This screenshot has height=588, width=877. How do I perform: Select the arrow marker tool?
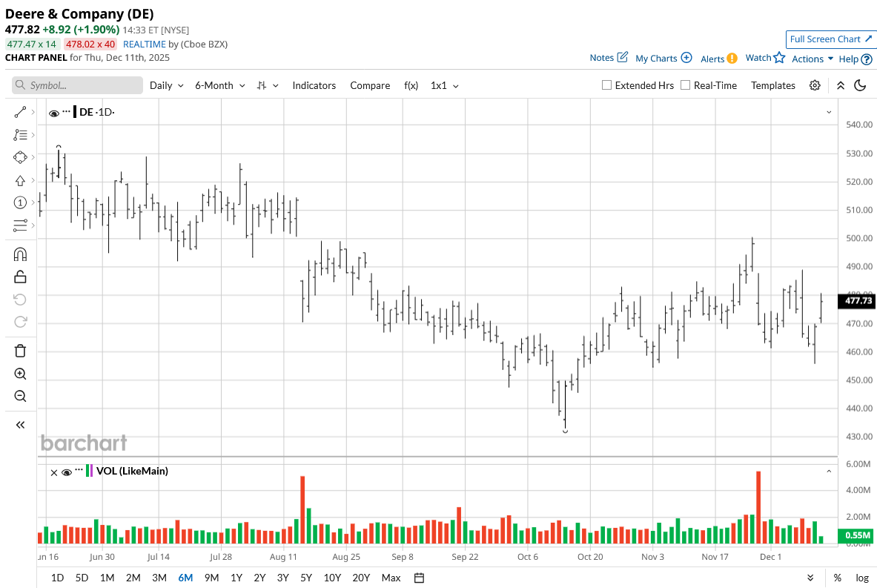[x=20, y=180]
